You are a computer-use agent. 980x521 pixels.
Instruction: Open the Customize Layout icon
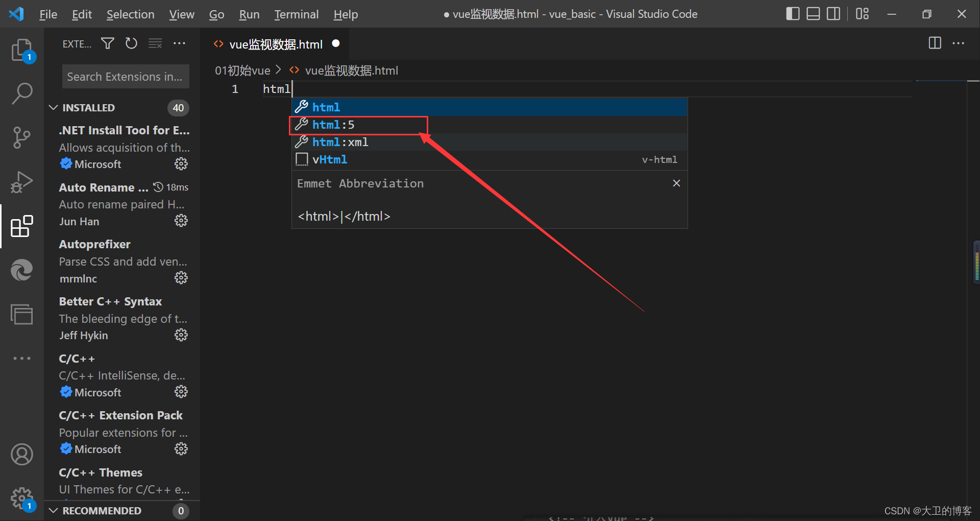coord(863,14)
